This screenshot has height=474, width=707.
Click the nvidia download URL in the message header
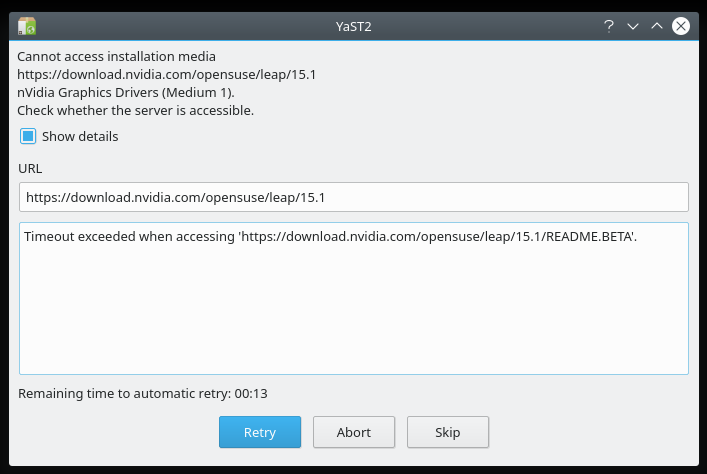click(x=167, y=74)
